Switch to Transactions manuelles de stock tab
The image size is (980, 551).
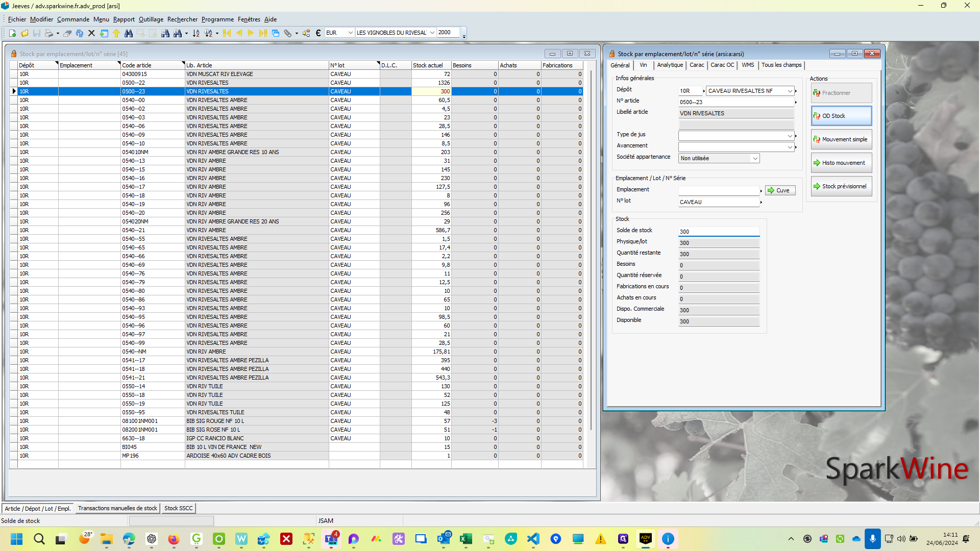[x=117, y=509]
